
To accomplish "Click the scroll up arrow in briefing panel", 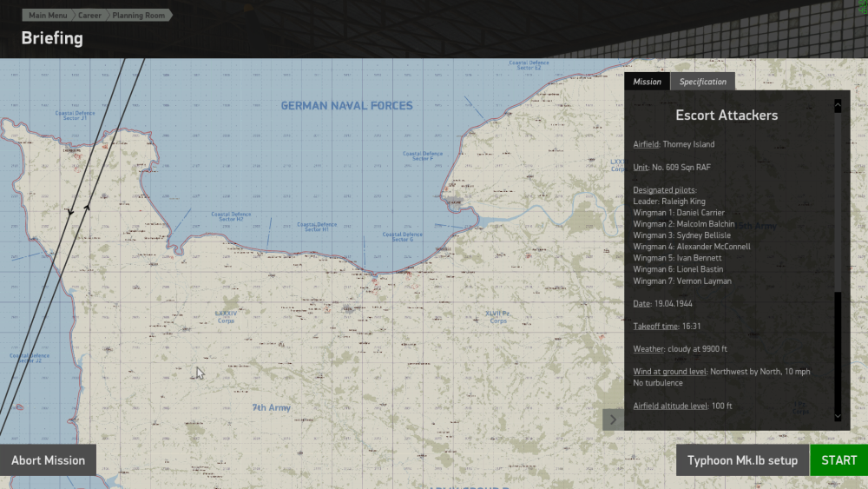I will (x=838, y=105).
